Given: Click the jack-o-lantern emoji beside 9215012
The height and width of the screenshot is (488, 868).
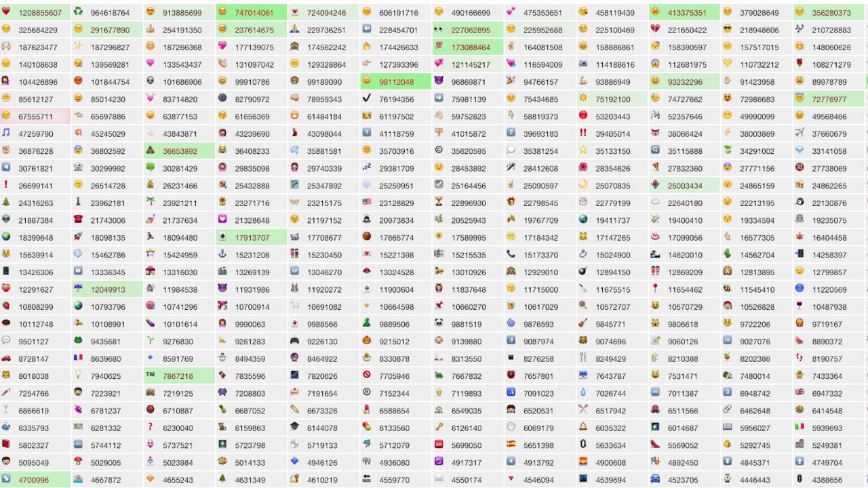Looking at the screenshot, I should click(x=367, y=341).
